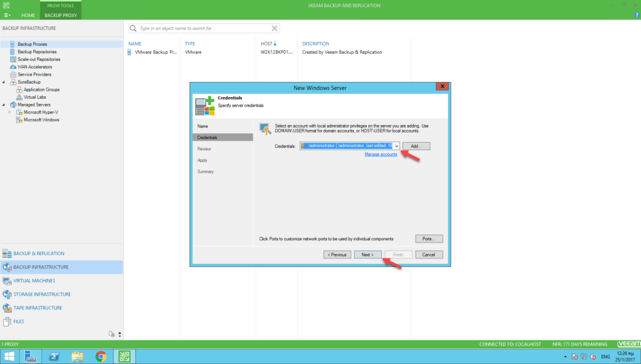Screen dimensions: 641x364
Task: Open Google Chrome from the taskbar
Action: point(101,356)
